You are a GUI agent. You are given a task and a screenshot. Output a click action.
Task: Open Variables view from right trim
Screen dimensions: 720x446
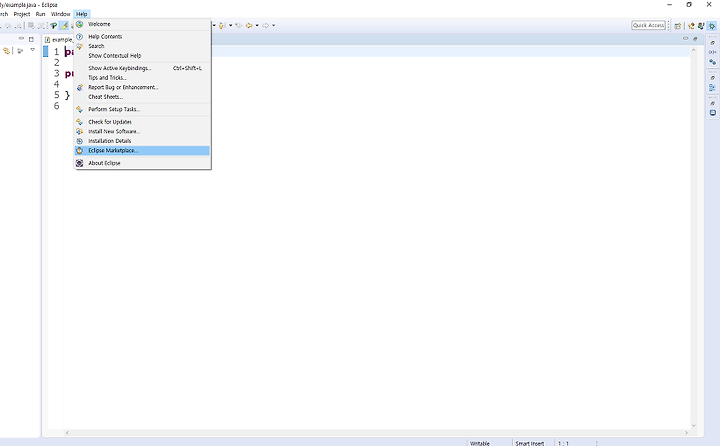(x=712, y=52)
